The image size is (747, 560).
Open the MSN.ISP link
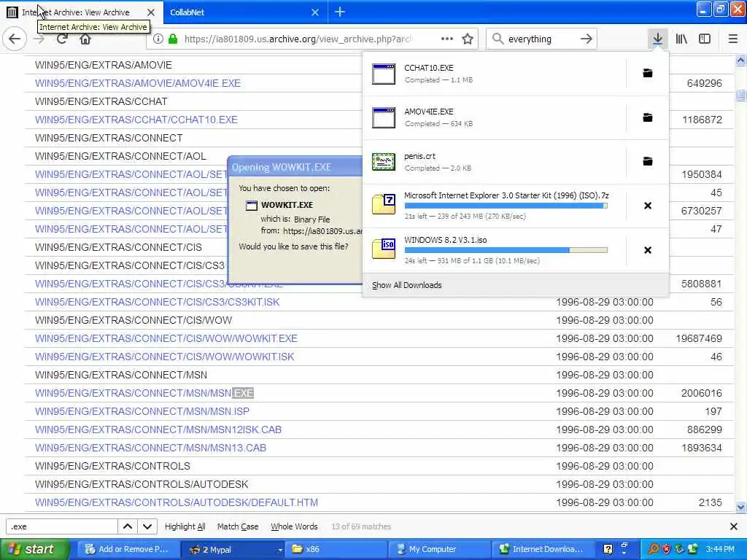tap(142, 411)
